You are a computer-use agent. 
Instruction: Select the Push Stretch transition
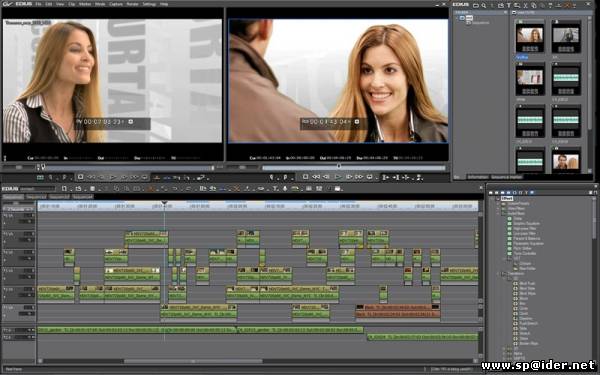(x=528, y=323)
